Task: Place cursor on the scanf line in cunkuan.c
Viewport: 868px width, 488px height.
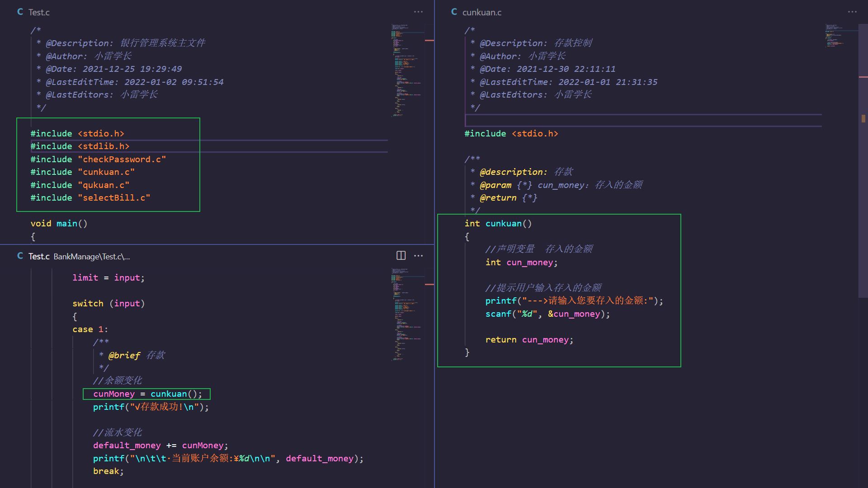Action: (x=547, y=314)
